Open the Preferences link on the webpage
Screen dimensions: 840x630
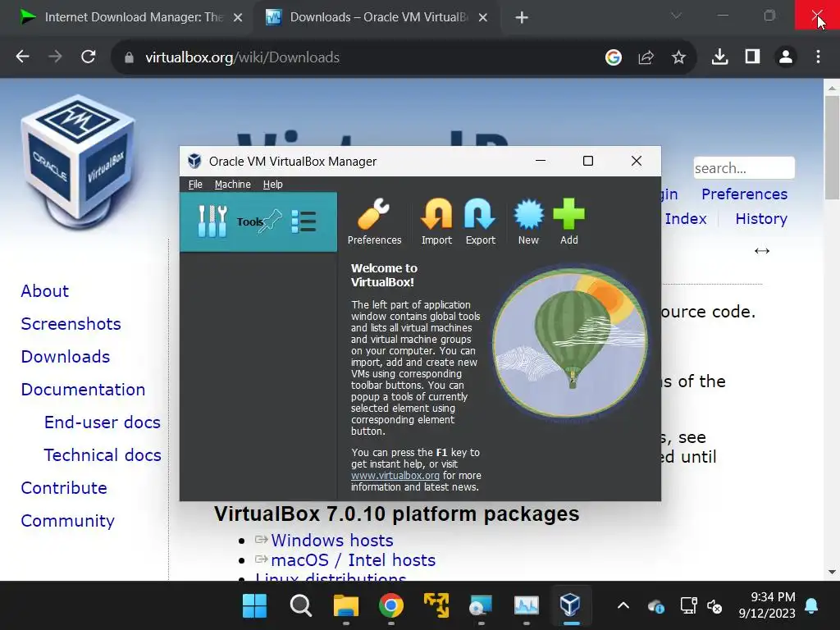744,194
